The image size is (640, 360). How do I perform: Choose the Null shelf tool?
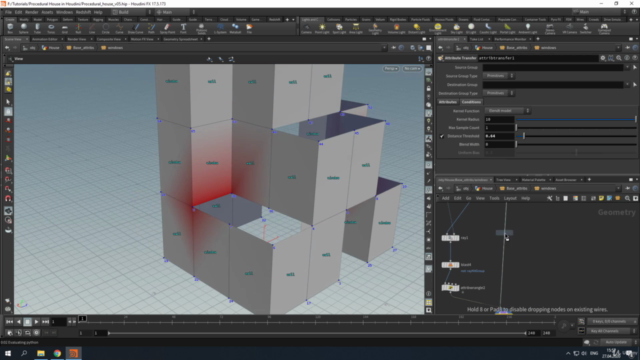(x=78, y=28)
